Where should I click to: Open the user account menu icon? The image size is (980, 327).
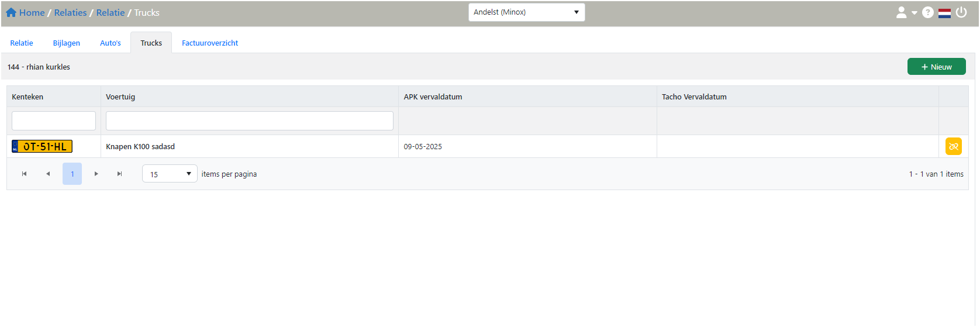point(901,12)
